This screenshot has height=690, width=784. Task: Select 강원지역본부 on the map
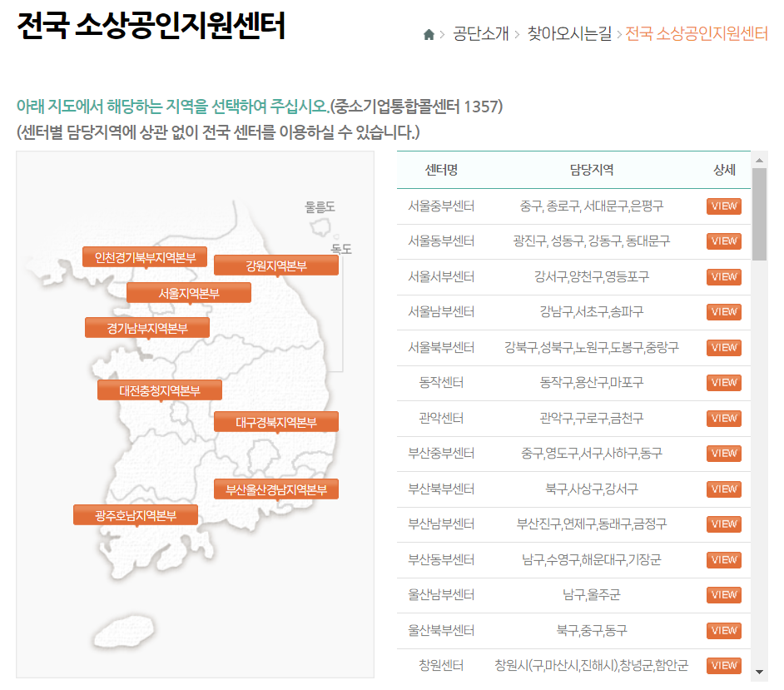tap(276, 266)
